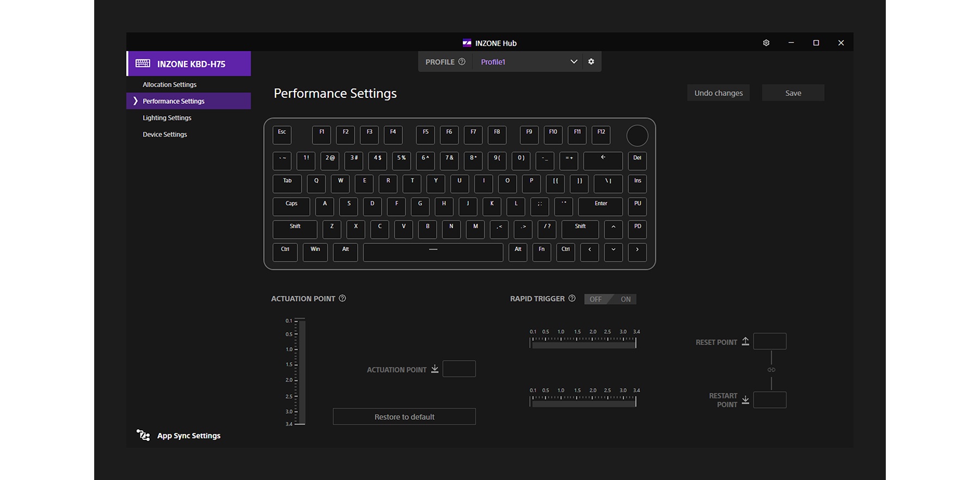Select the left Shift key on keyboard
Viewport: 980px width, 480px height.
[295, 230]
